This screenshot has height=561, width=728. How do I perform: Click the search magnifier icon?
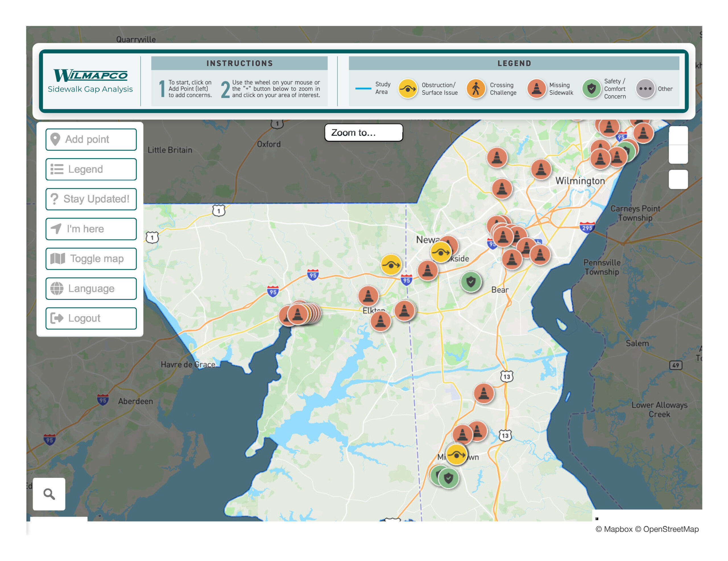(49, 494)
